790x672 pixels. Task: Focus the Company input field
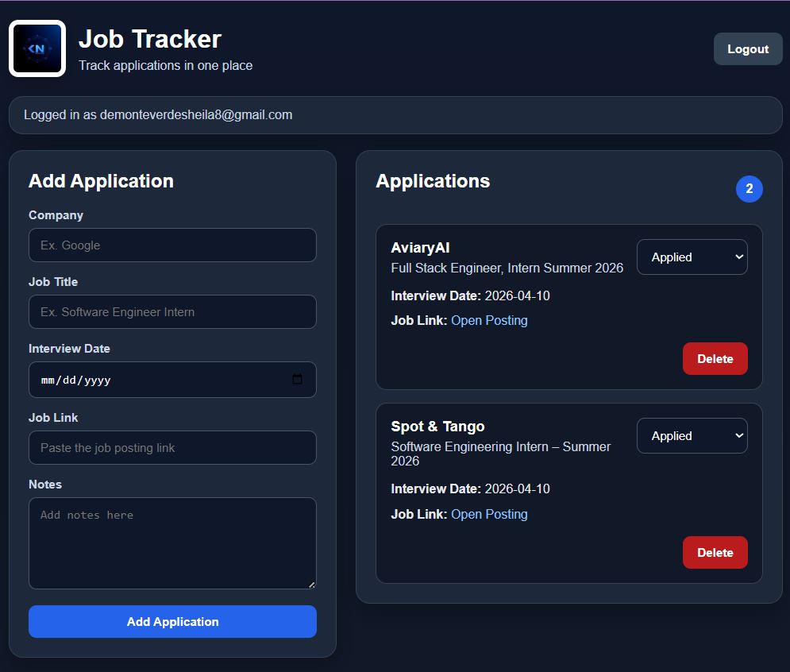[x=172, y=245]
